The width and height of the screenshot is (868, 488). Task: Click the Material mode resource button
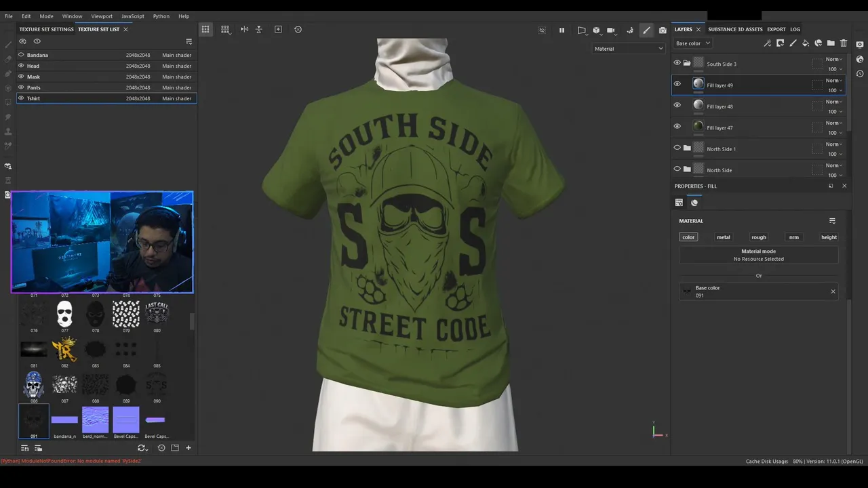(759, 255)
